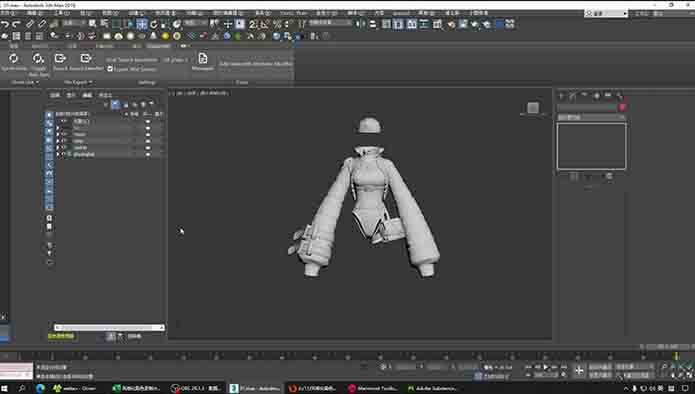Viewport: 695px width, 394px height.
Task: Expand the ghjdfghd layer in Scene Explorer
Action: point(58,154)
